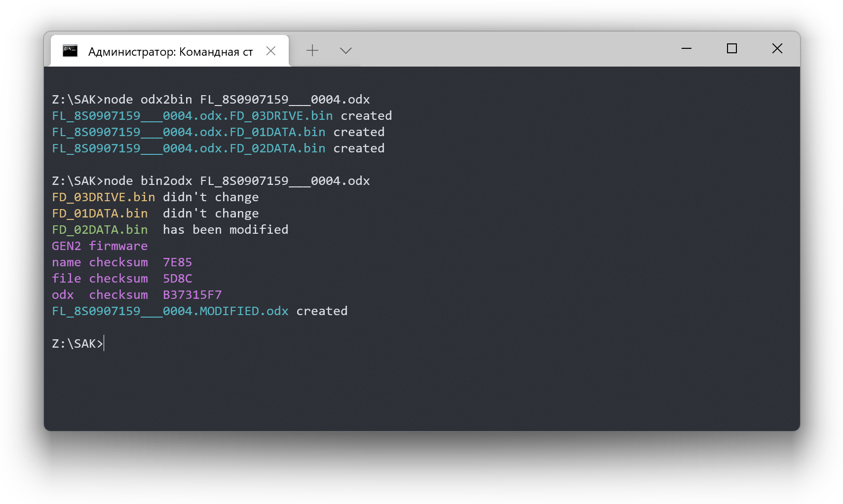The image size is (843, 504).
Task: Click odx checksum value B37315F7
Action: [x=192, y=295]
